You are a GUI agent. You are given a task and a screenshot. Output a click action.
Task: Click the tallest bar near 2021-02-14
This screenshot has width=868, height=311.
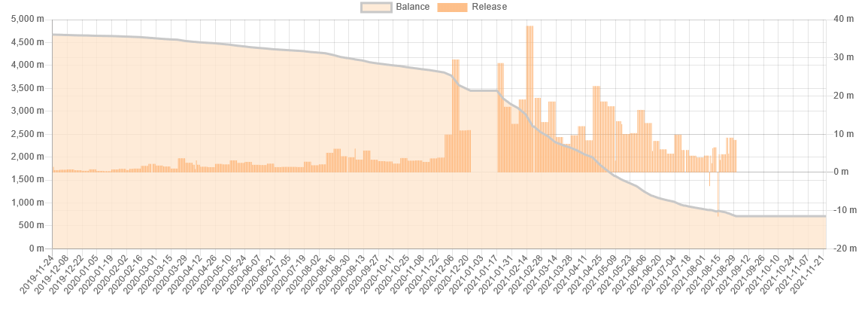click(x=530, y=99)
